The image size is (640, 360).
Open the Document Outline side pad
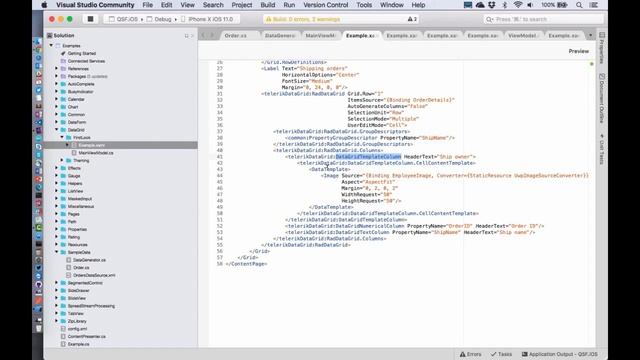[602, 98]
